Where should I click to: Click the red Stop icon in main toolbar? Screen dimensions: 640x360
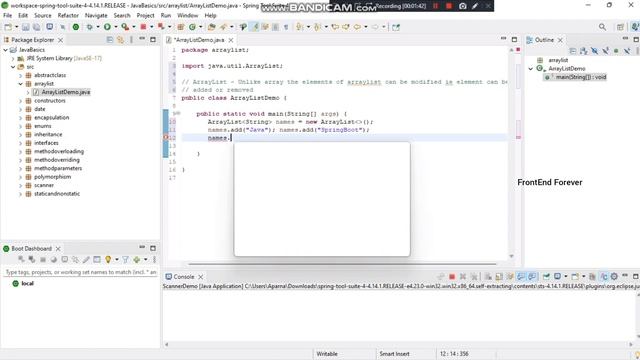143,27
